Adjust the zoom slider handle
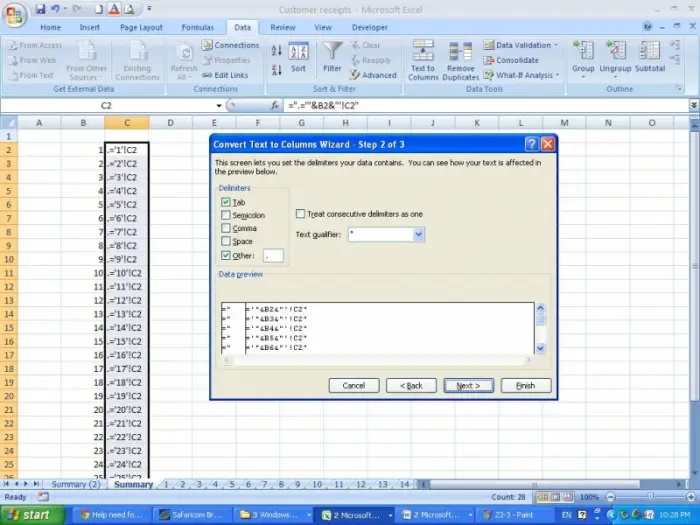Image resolution: width=700 pixels, height=525 pixels. click(x=650, y=497)
